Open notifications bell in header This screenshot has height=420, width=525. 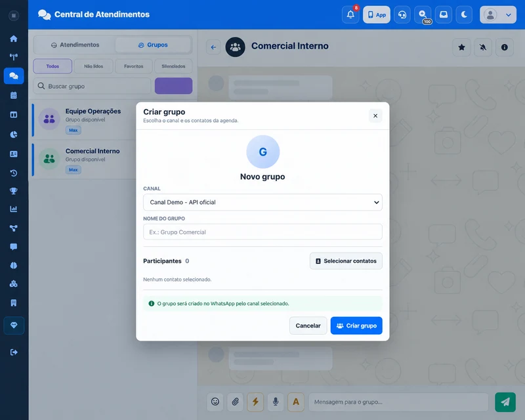[x=350, y=14]
